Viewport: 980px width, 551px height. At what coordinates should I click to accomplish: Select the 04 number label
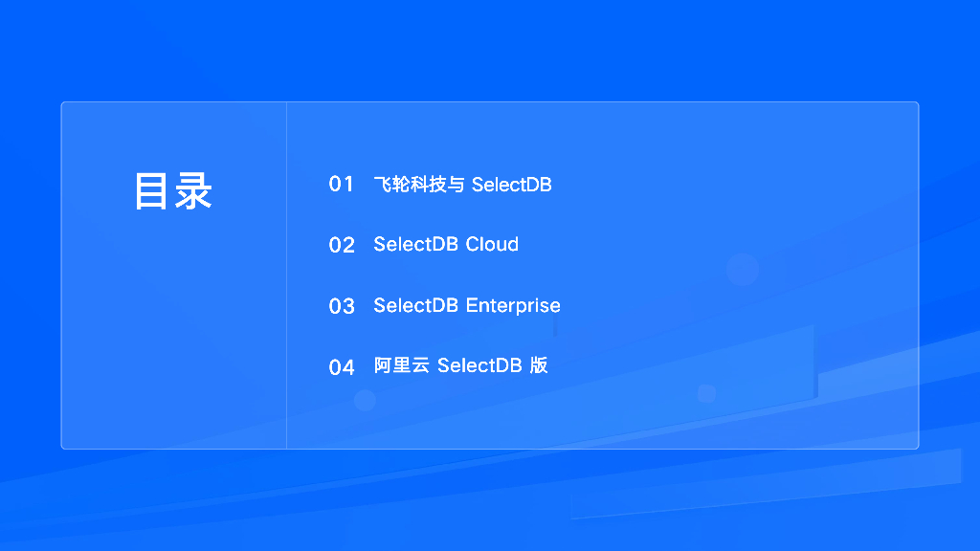[x=342, y=367]
